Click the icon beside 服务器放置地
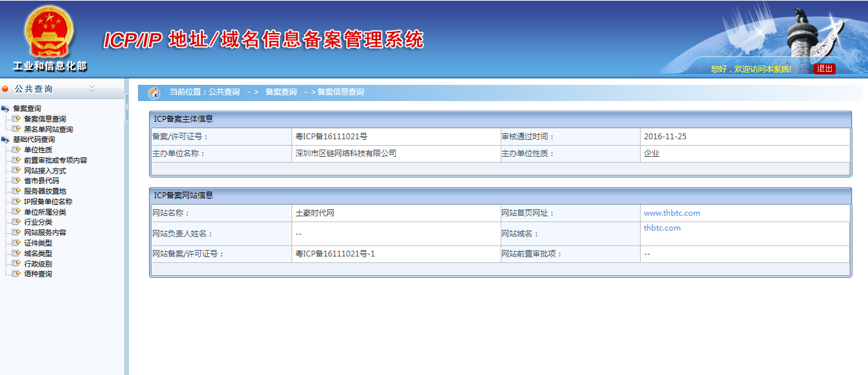The image size is (868, 375). (x=17, y=192)
